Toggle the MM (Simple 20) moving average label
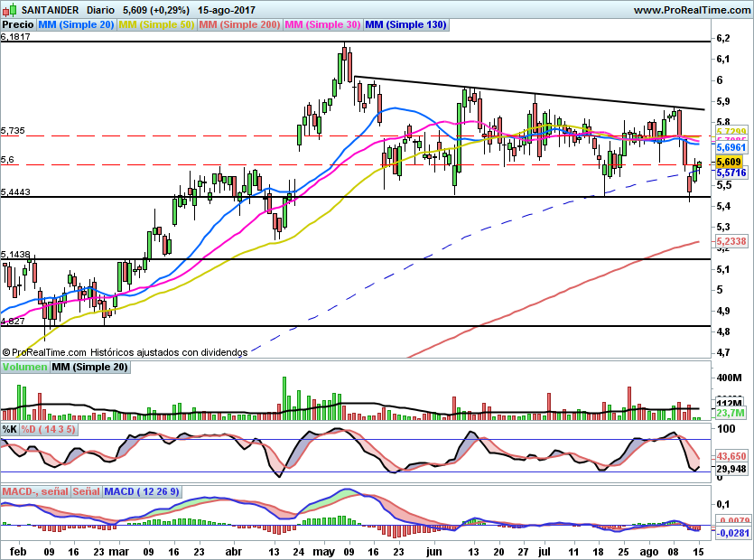Viewport: 754px width, 560px height. coord(77,25)
